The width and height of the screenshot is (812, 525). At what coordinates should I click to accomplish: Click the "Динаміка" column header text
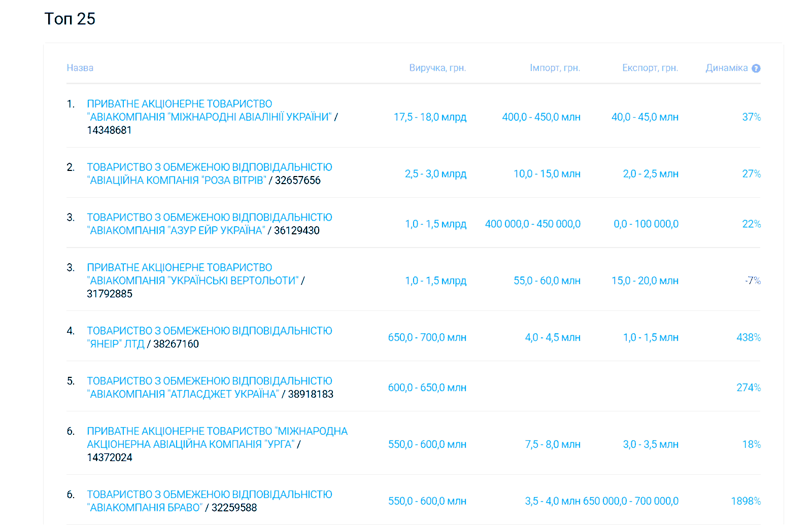coord(727,68)
